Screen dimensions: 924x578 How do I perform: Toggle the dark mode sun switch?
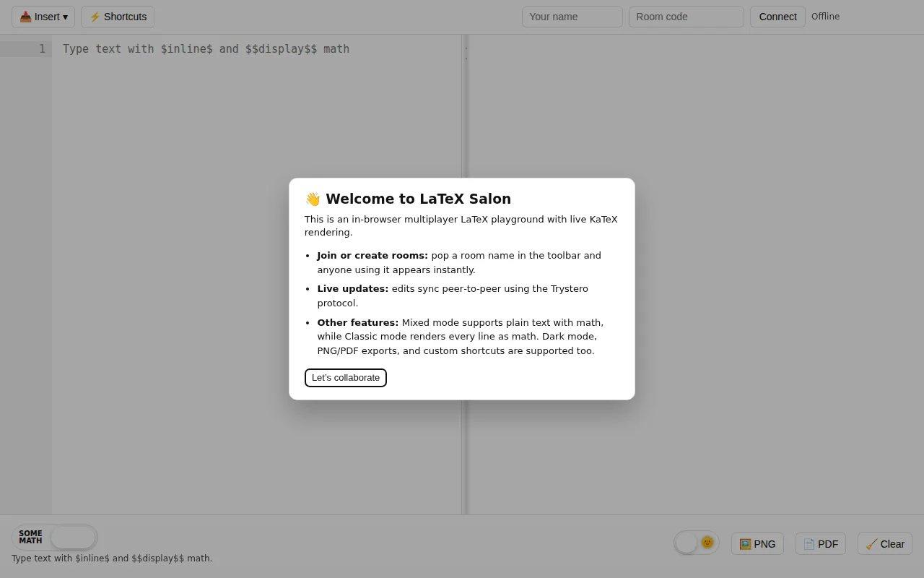pyautogui.click(x=697, y=543)
